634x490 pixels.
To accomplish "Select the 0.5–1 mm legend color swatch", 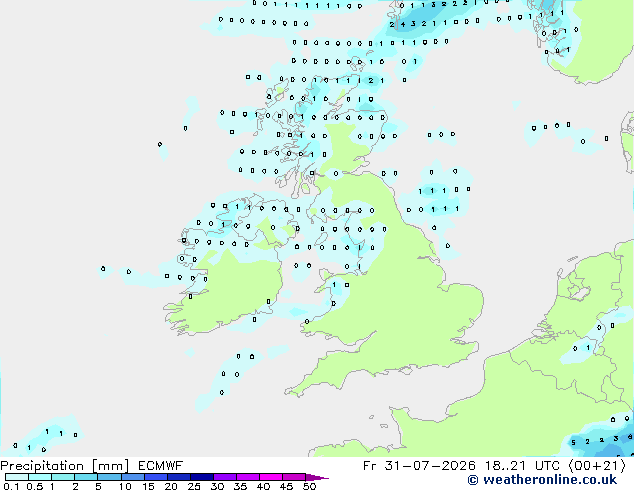I will click(40, 477).
